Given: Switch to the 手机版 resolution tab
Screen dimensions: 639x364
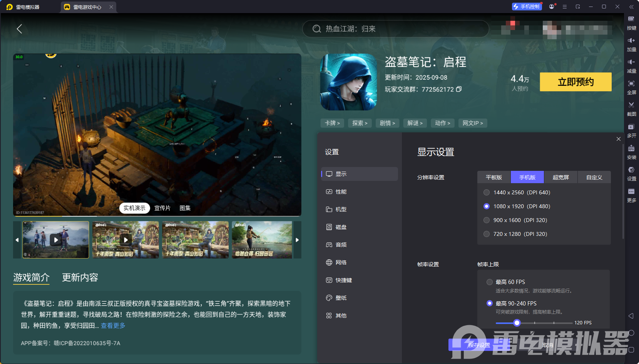Looking at the screenshot, I should click(527, 177).
